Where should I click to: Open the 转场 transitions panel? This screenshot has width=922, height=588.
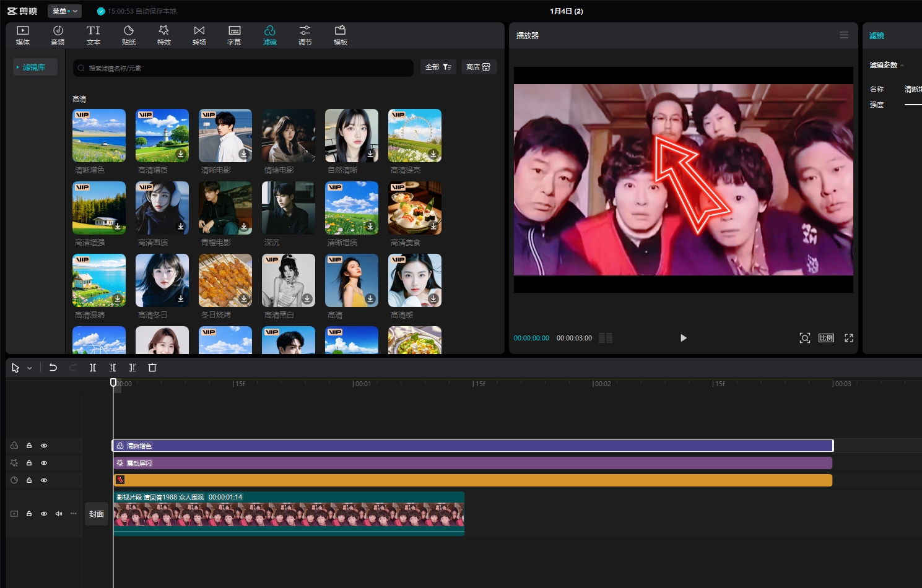(x=199, y=35)
